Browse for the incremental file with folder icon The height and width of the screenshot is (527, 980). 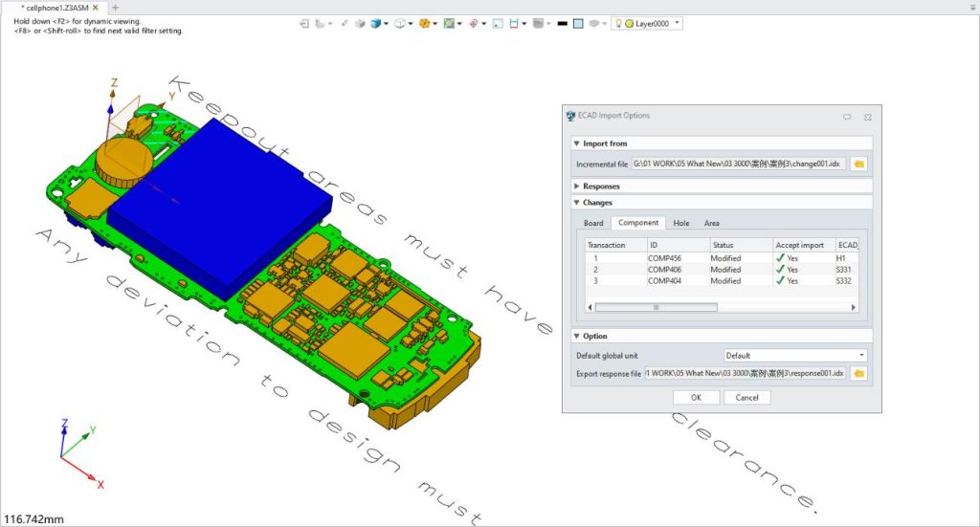click(858, 164)
